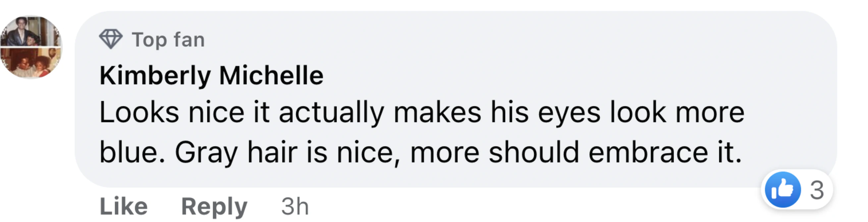Click the word "embrace" in the comment
Screen dimensions: 868x222
[x=648, y=153]
